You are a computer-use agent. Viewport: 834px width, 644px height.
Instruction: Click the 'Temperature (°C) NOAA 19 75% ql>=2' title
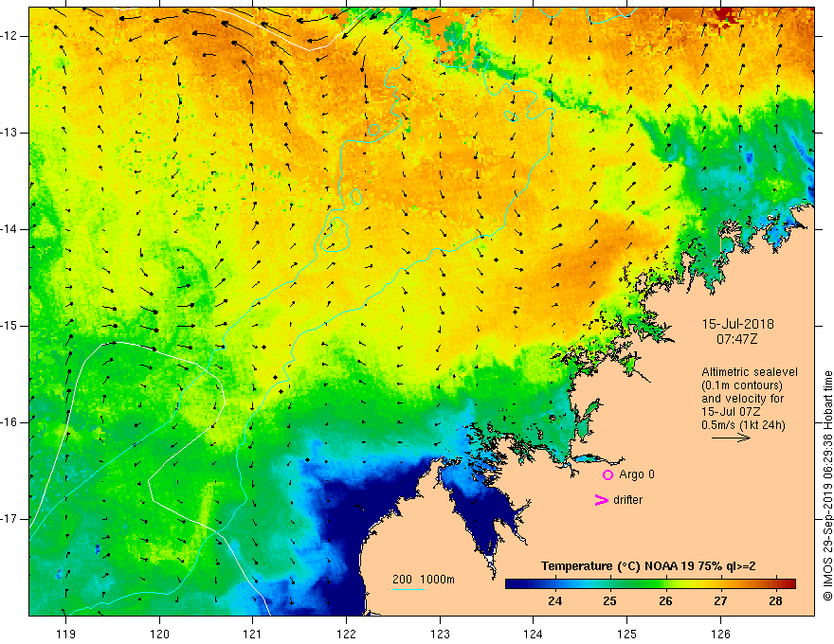click(648, 566)
